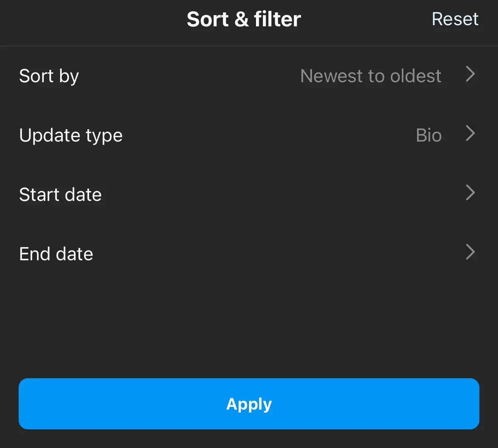Apply the selected sort and filter options

(249, 404)
